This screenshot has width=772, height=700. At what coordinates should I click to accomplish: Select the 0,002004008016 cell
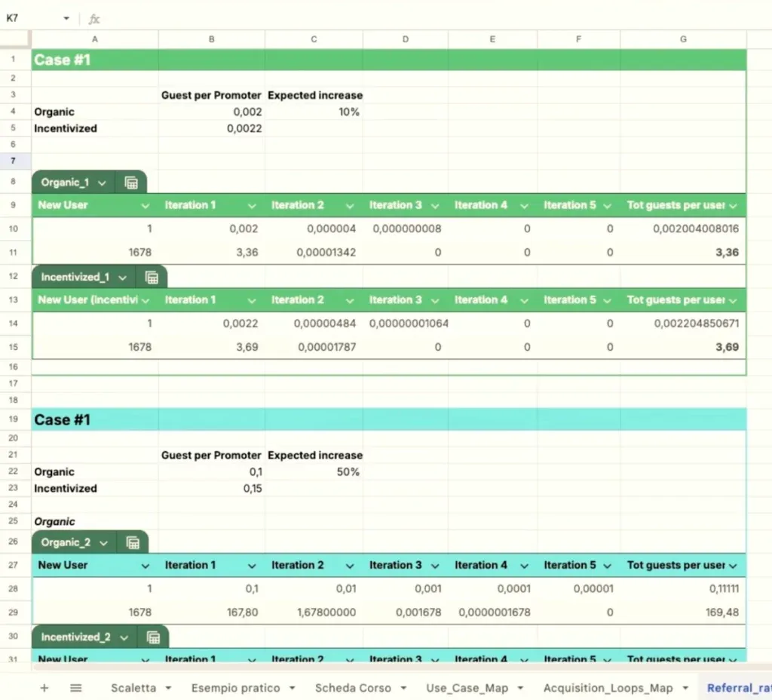(683, 229)
